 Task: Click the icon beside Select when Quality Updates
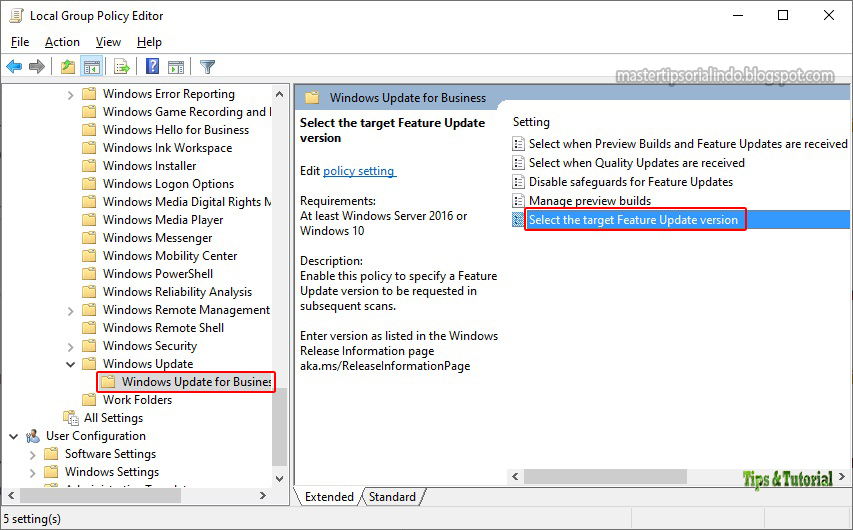pos(518,163)
